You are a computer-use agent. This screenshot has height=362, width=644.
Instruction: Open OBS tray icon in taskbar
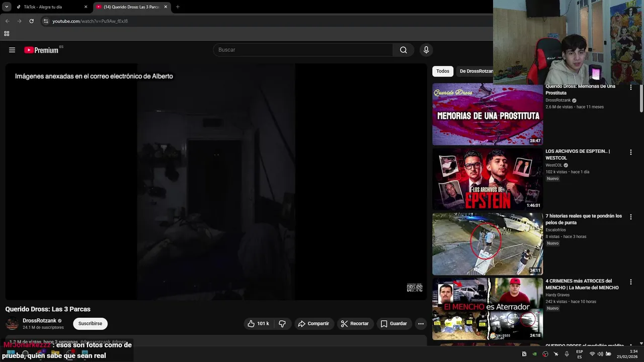pyautogui.click(x=545, y=354)
